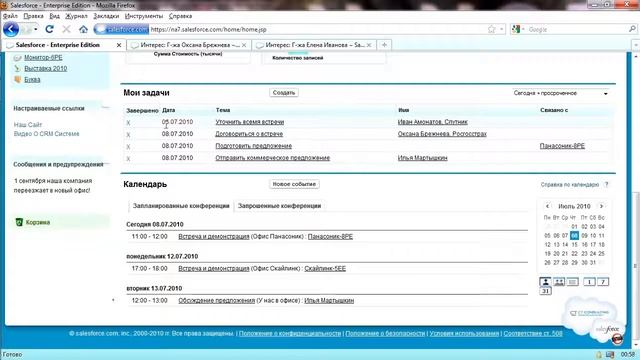Open the Корзина recycle bin

click(x=38, y=222)
